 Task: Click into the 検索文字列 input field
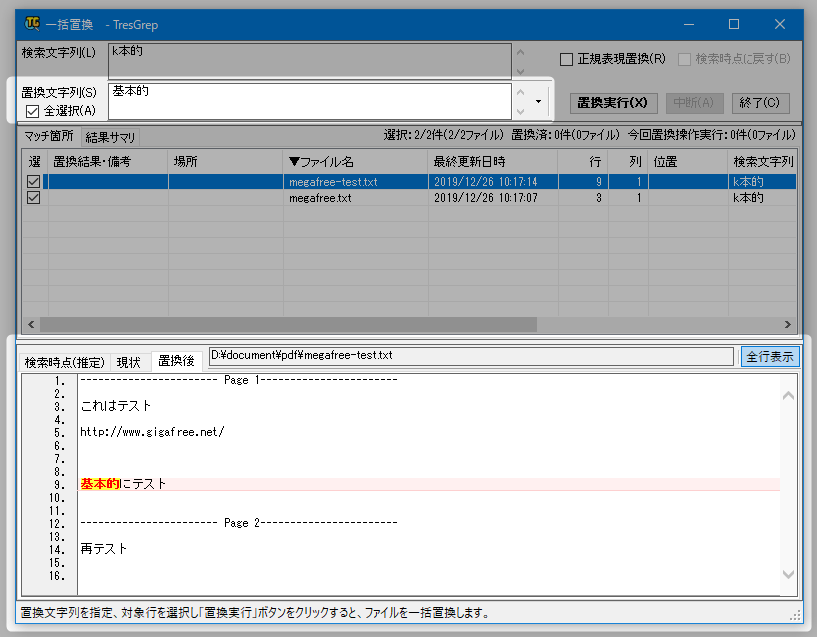(x=310, y=61)
